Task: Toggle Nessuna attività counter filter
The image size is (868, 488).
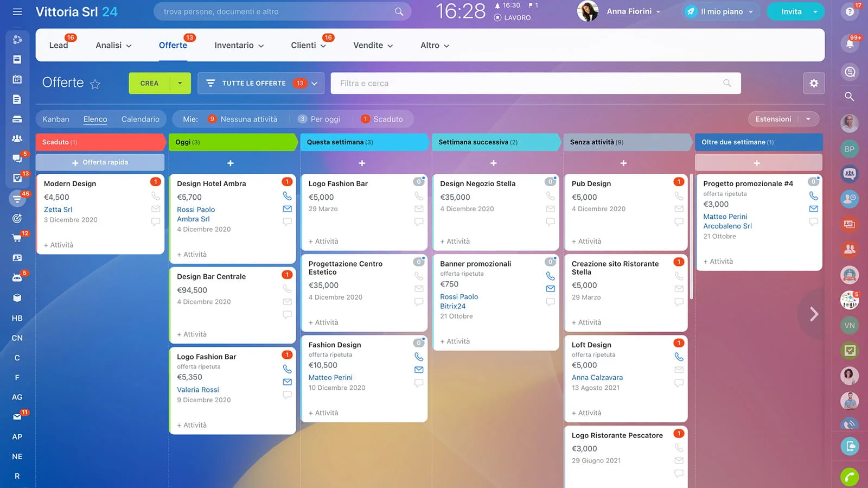Action: (x=242, y=119)
